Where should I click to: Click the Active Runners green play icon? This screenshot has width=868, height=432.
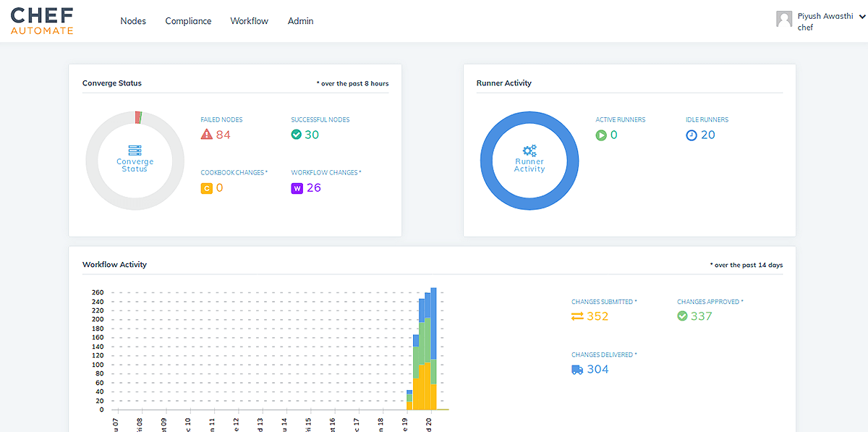(x=600, y=135)
